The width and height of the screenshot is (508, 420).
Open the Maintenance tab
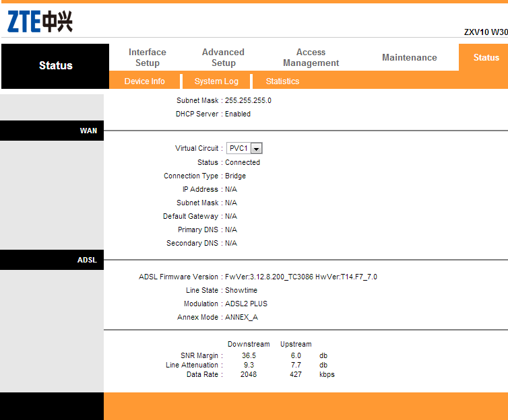tap(410, 57)
